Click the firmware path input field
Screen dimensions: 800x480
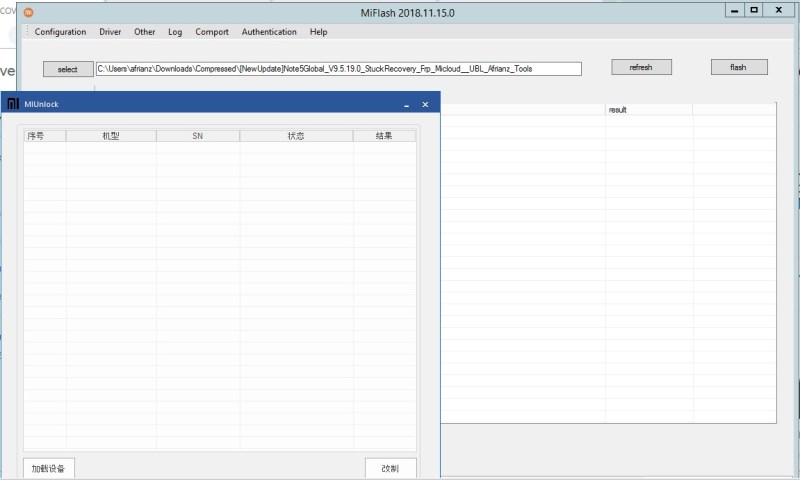339,69
